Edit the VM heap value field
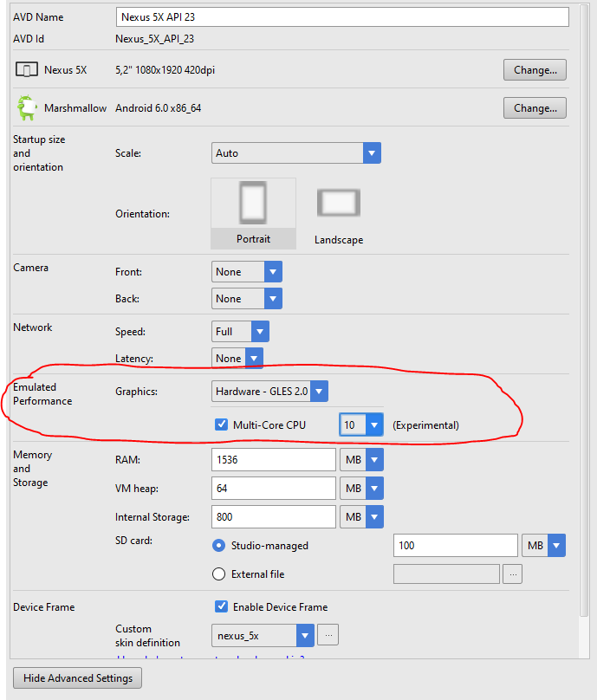The height and width of the screenshot is (700, 597). 274,489
